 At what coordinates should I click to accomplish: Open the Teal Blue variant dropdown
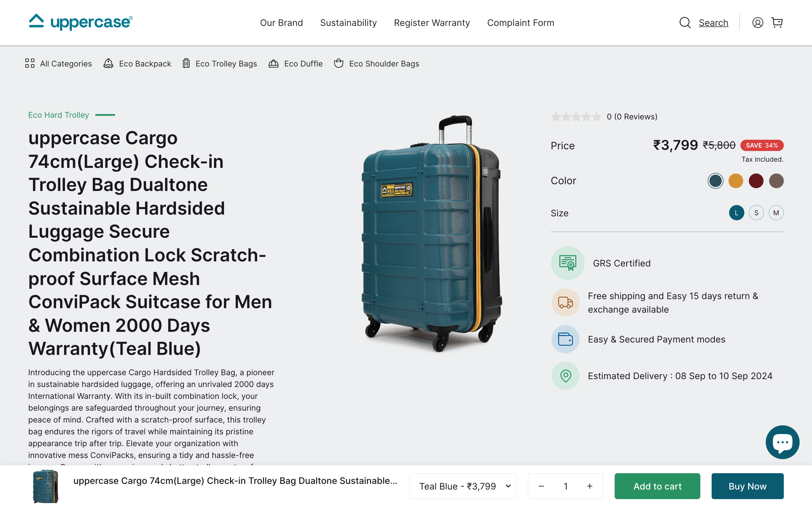[463, 486]
